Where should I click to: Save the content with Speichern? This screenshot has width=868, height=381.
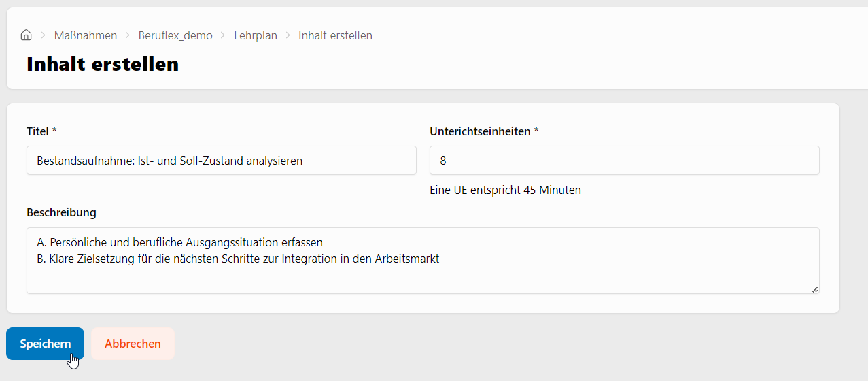tap(45, 344)
